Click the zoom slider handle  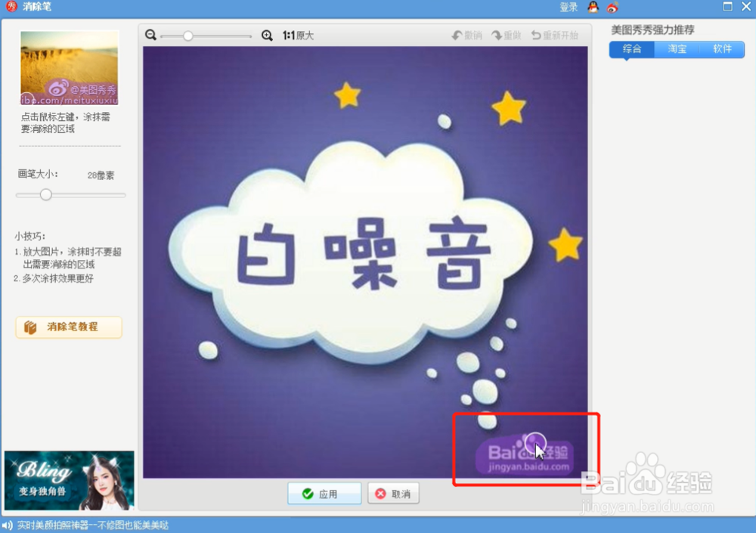[188, 36]
